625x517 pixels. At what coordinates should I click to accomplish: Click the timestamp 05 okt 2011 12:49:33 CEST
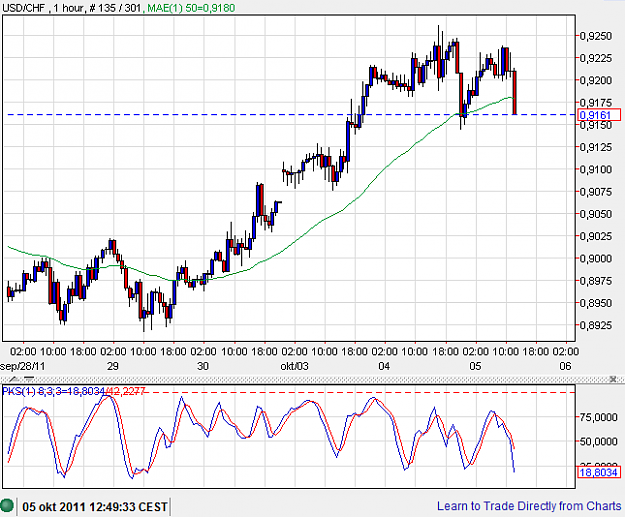[x=95, y=507]
